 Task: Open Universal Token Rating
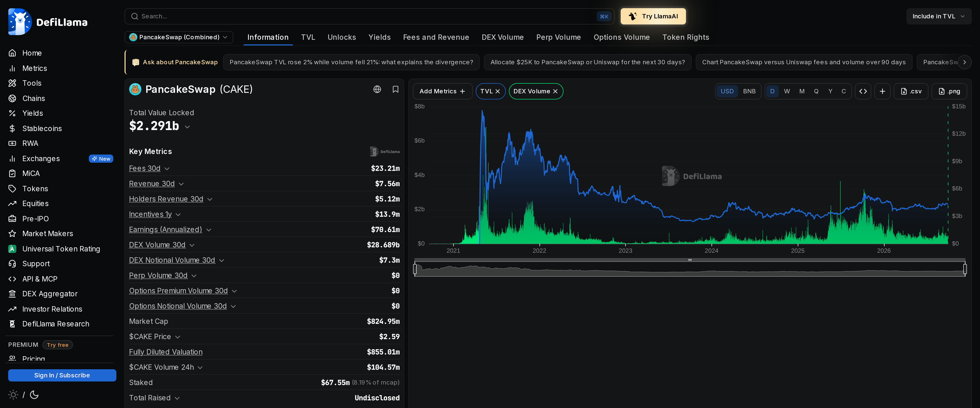(61, 249)
